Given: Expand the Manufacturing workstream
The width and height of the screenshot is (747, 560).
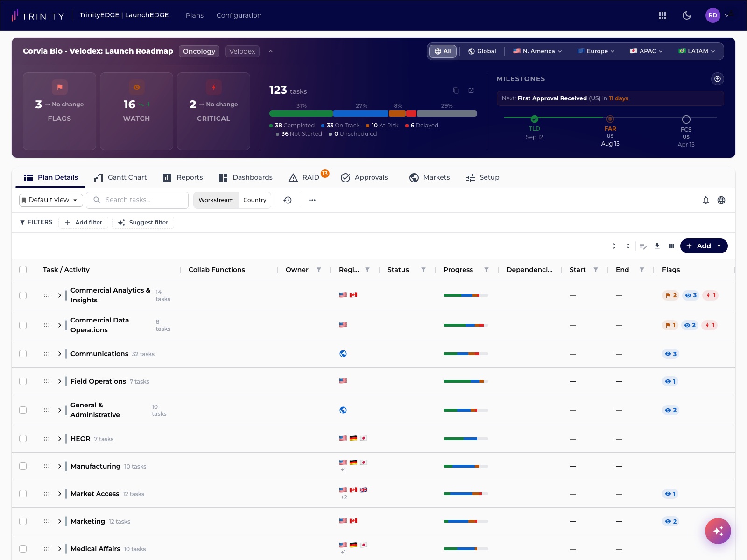Looking at the screenshot, I should (59, 466).
